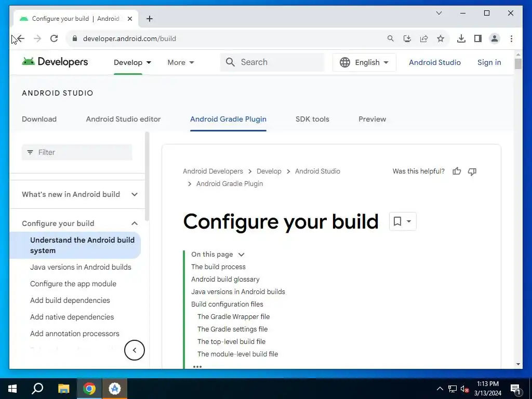Open Configure the app module sidebar item
Viewport: 532px width, 399px height.
(73, 284)
